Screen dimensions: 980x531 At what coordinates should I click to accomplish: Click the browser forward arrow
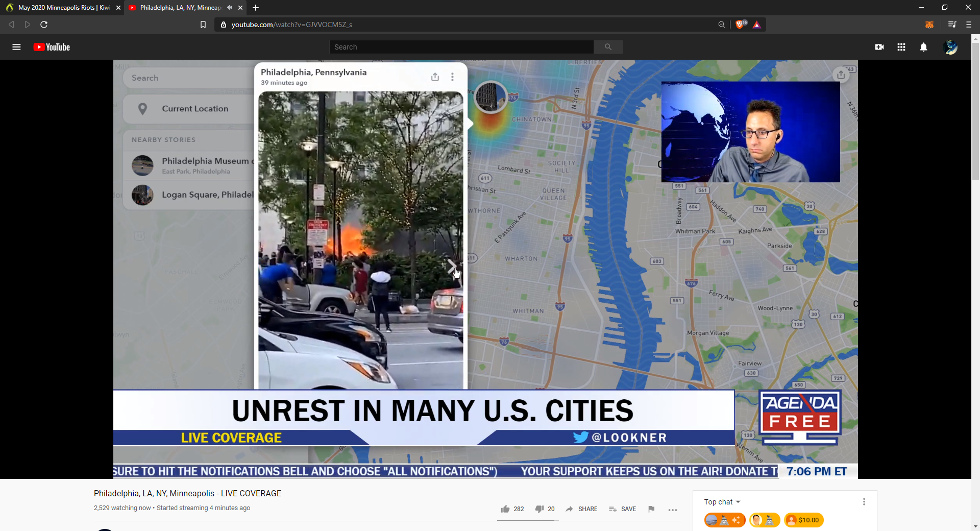[x=28, y=25]
